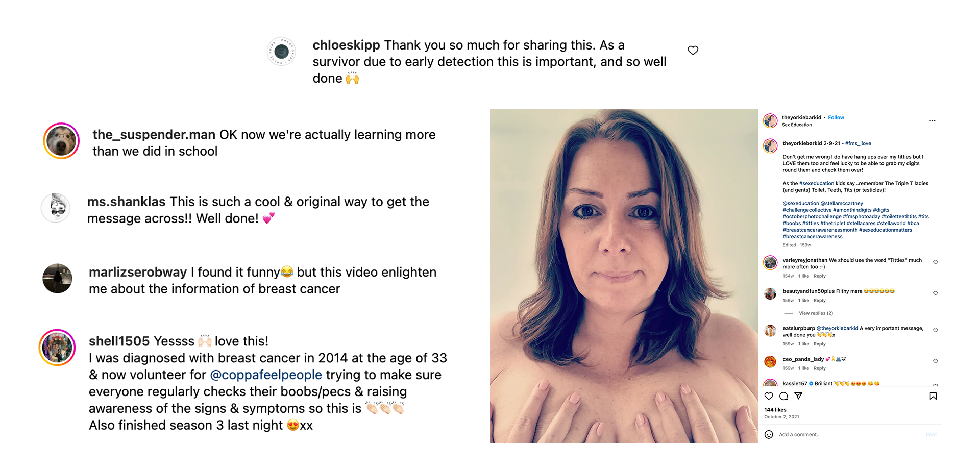This screenshot has height=469, width=980.
Task: Open the_suspender.man profile picture
Action: pos(61,141)
